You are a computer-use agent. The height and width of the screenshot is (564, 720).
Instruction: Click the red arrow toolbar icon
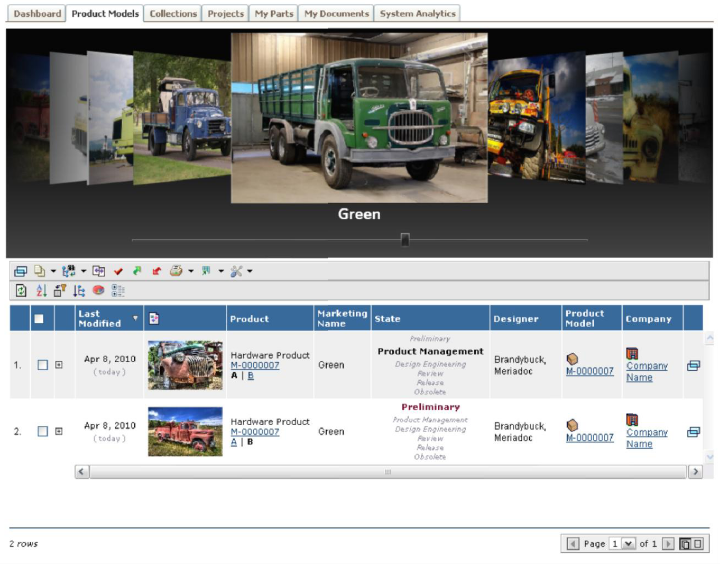(156, 271)
